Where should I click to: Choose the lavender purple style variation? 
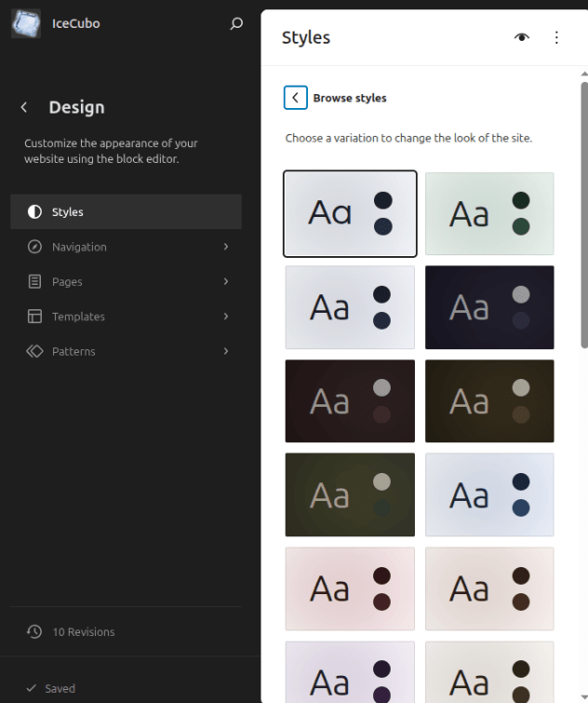350,672
